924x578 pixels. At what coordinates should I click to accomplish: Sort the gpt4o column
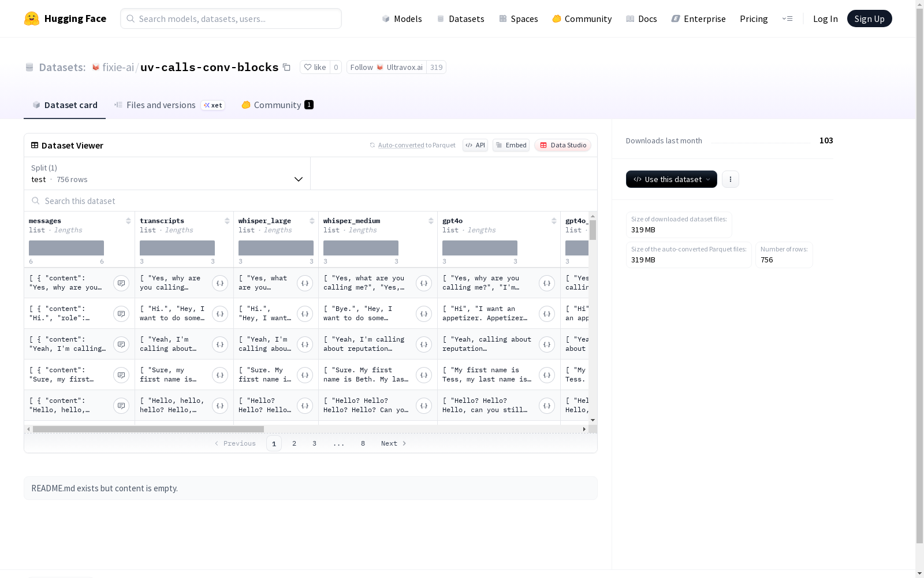coord(554,221)
